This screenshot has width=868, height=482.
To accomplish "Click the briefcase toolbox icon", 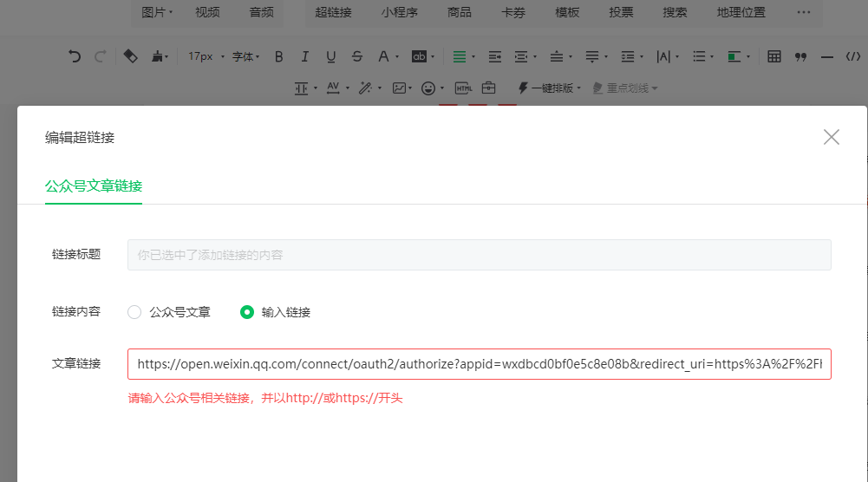I will [x=488, y=88].
